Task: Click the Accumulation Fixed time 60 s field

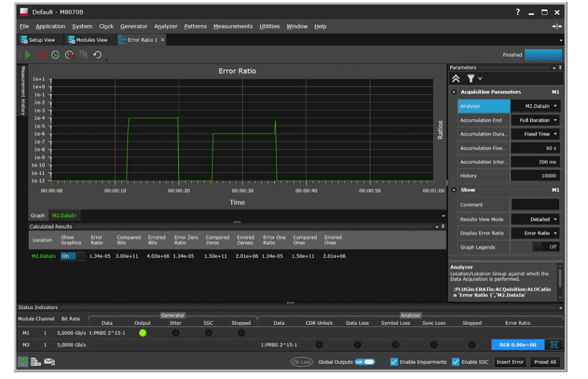Action: (536, 148)
